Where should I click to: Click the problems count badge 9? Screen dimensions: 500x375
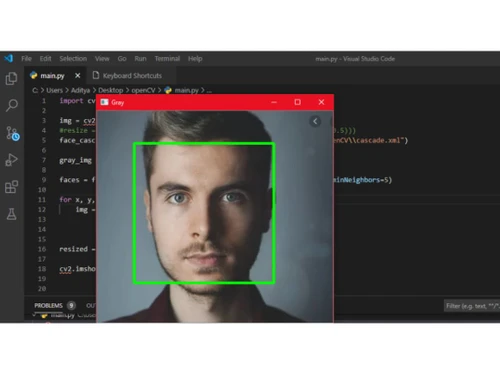[x=71, y=305]
